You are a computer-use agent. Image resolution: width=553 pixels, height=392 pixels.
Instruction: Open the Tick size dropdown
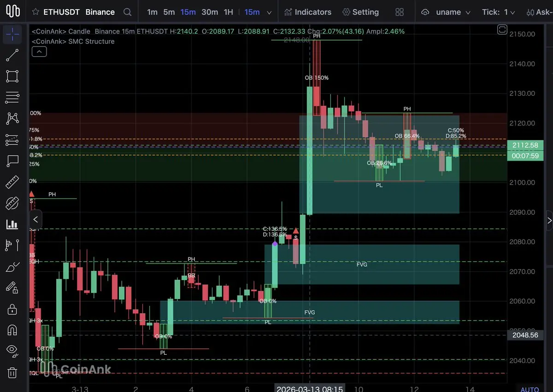[498, 12]
